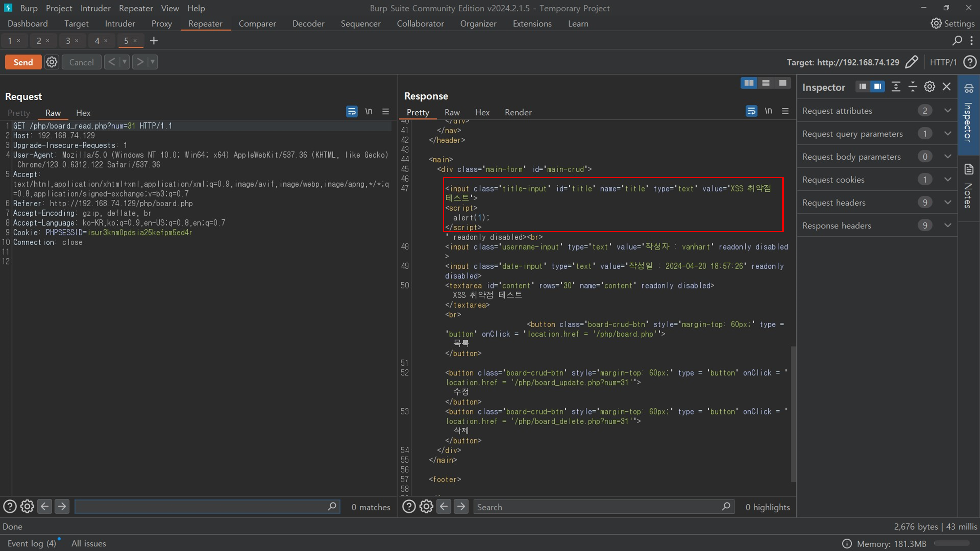Open the Help menu
The height and width of the screenshot is (551, 980).
(x=196, y=8)
